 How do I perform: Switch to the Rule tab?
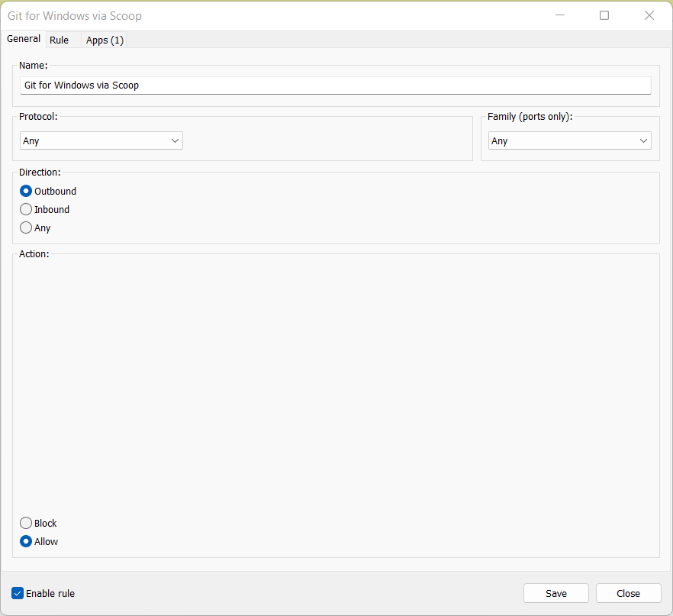click(59, 40)
